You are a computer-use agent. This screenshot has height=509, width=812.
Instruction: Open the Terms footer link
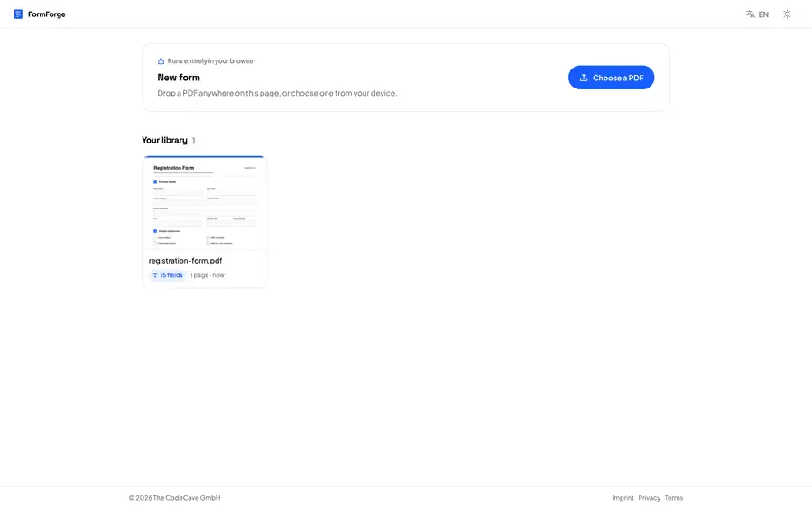(x=674, y=498)
